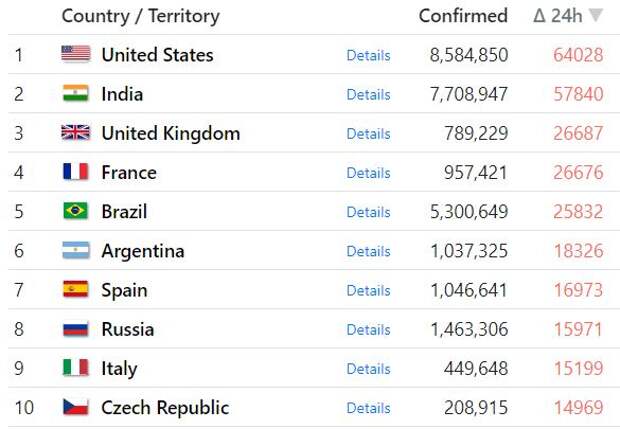Image resolution: width=620 pixels, height=429 pixels.
Task: Toggle sort arrow beside Δ 24h
Action: (595, 15)
